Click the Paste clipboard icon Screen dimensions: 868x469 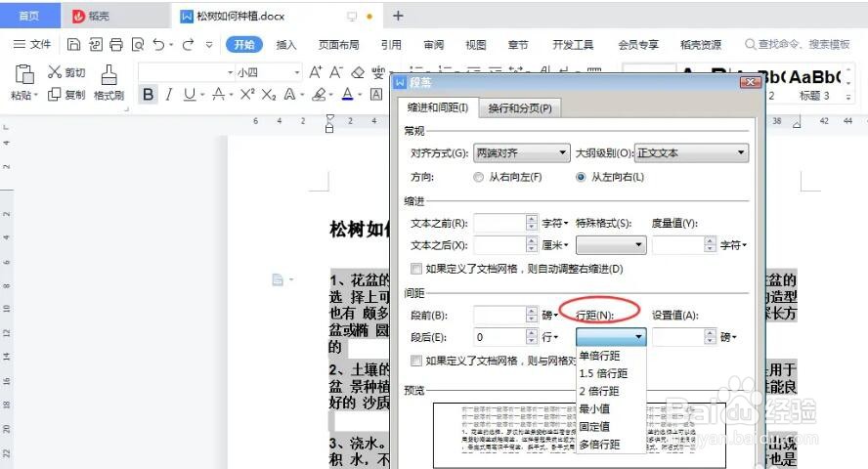coord(23,74)
